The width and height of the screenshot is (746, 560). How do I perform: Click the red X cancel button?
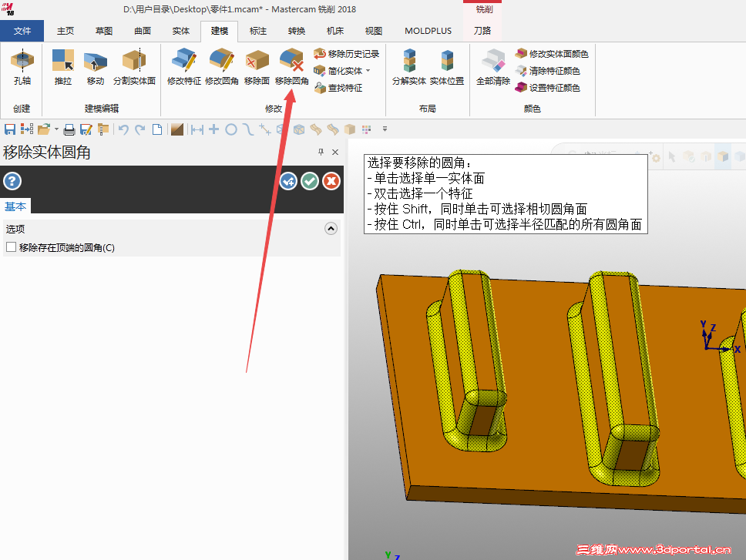point(331,181)
